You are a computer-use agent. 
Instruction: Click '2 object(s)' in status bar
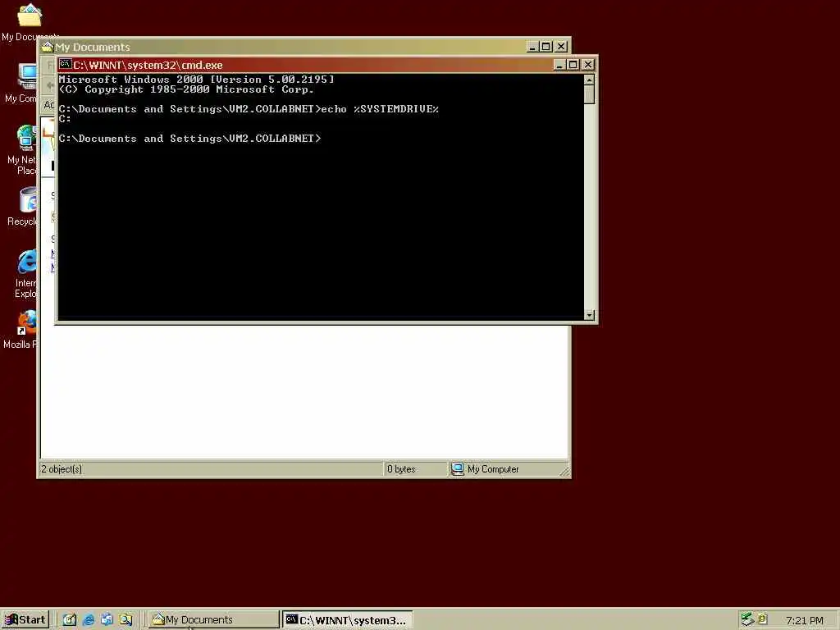point(62,468)
